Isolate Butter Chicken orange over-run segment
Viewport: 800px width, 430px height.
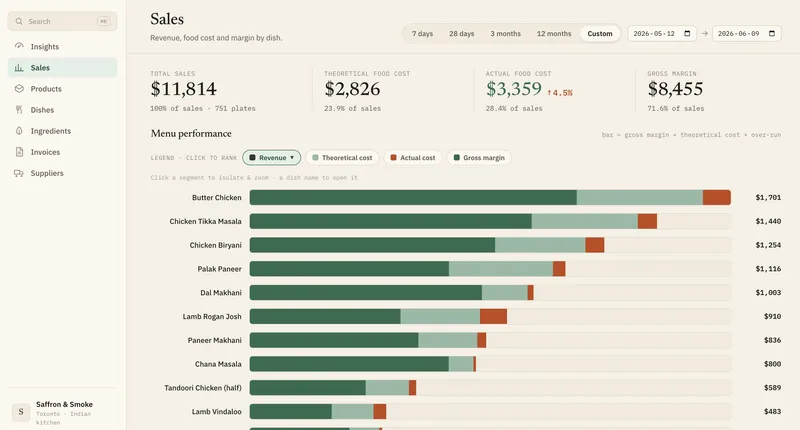point(716,197)
